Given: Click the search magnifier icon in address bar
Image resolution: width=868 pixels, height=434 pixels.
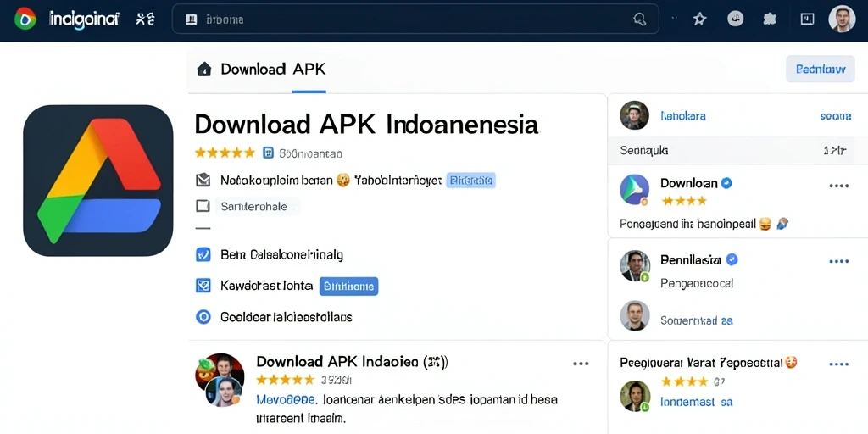Looking at the screenshot, I should tap(639, 20).
